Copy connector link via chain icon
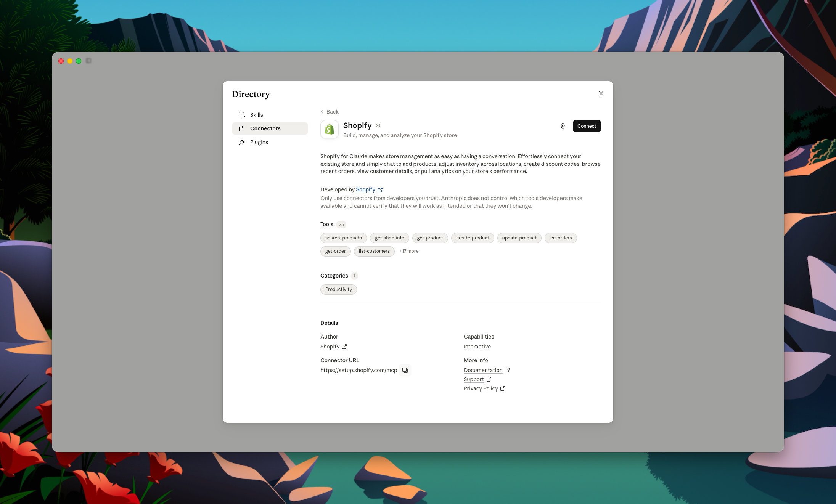 pyautogui.click(x=563, y=126)
